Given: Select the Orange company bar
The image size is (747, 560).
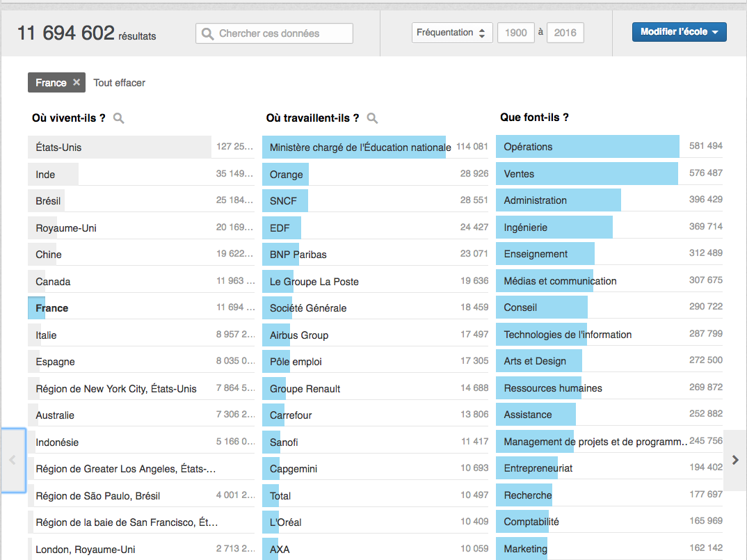Looking at the screenshot, I should 287,174.
